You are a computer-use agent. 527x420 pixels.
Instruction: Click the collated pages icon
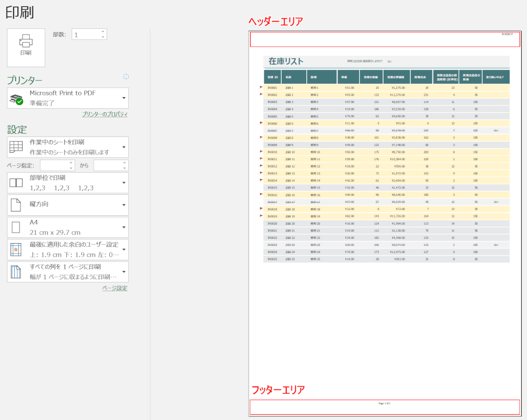[x=16, y=183]
